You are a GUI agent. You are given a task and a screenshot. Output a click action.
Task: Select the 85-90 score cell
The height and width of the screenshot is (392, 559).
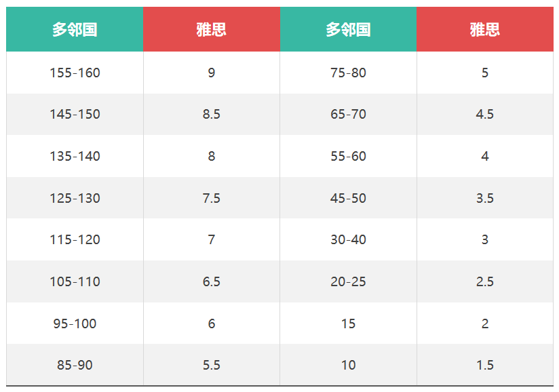75,365
